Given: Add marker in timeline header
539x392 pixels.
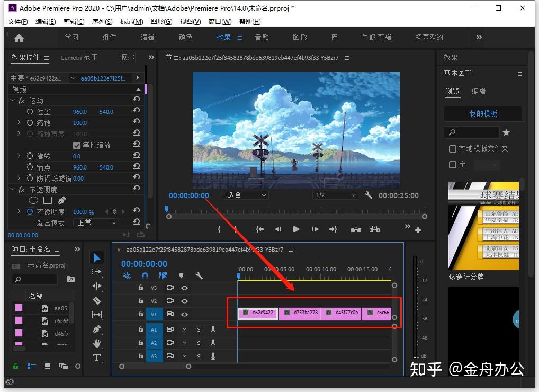Looking at the screenshot, I should coord(181,275).
